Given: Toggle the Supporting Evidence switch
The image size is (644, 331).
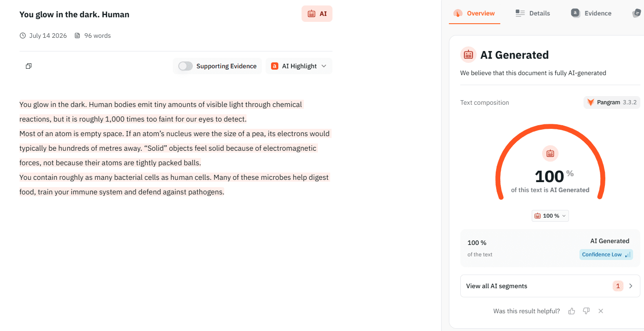Looking at the screenshot, I should [x=186, y=66].
